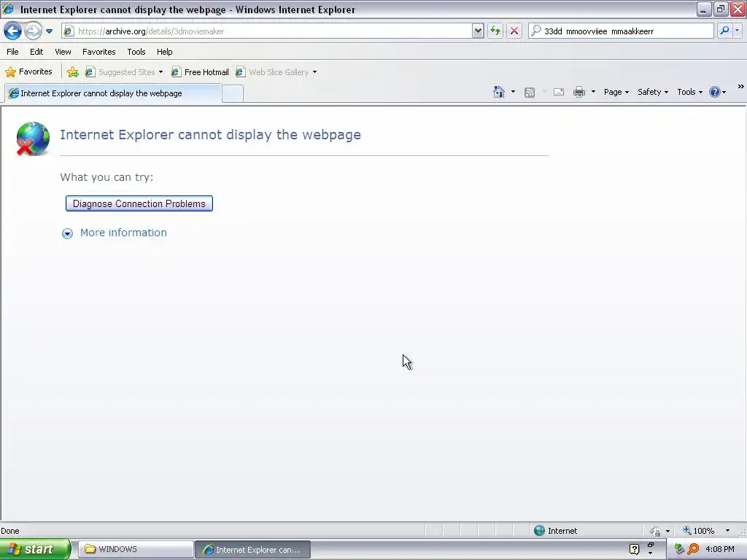
Task: Open the Safety command bar menu
Action: pos(653,92)
